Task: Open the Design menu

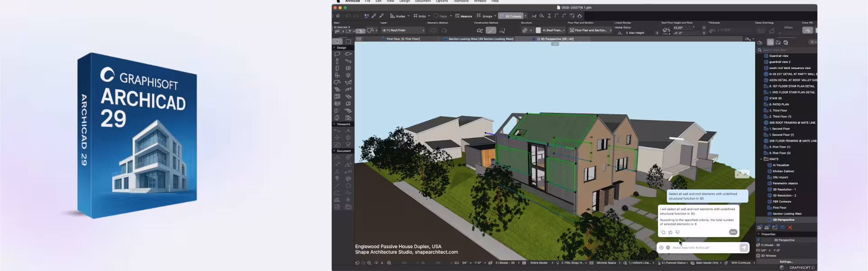Action: click(x=405, y=1)
